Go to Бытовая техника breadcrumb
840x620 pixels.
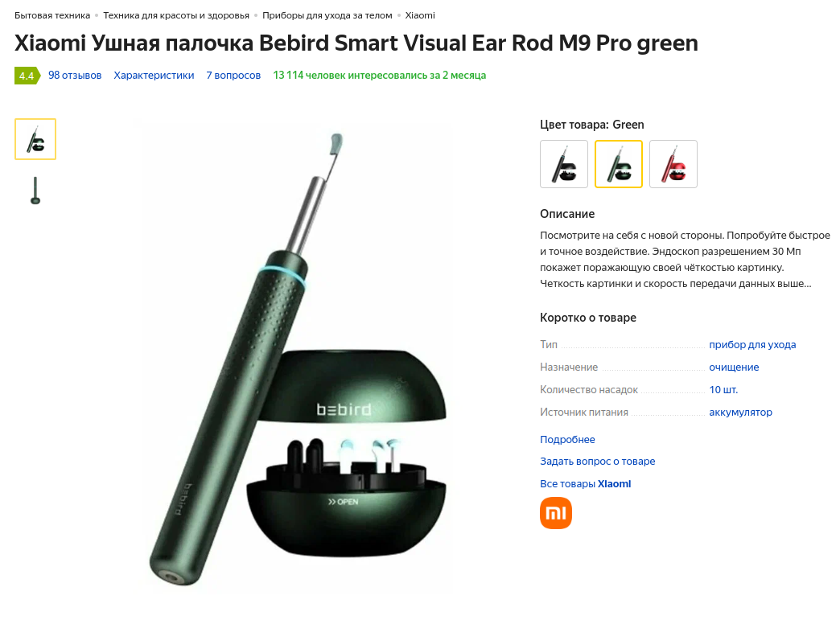(52, 15)
